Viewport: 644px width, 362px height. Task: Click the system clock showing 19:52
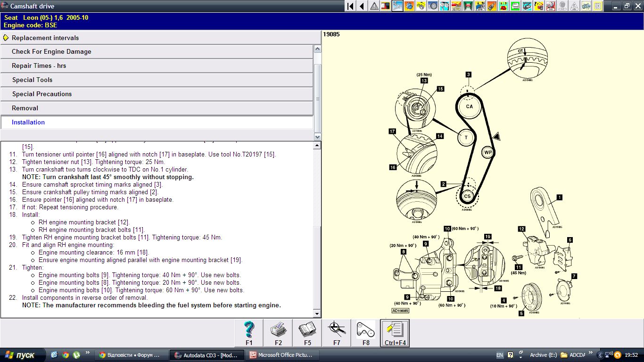click(632, 355)
